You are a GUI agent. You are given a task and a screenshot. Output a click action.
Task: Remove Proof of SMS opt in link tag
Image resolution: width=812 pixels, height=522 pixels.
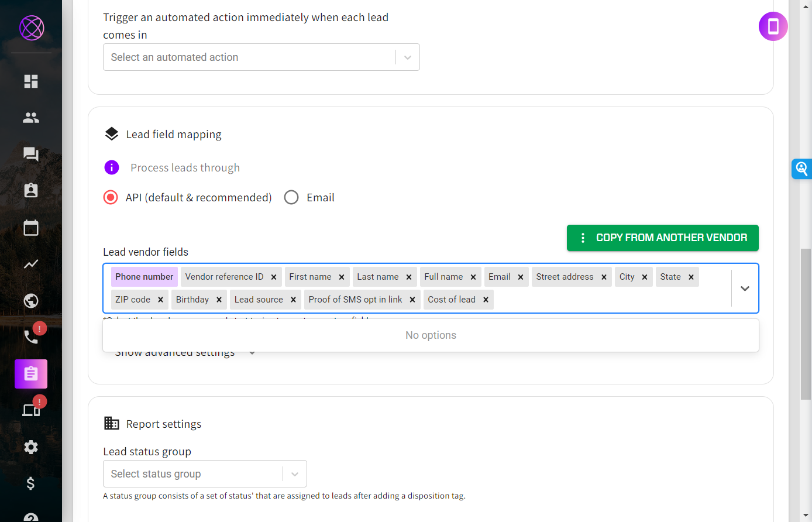coord(412,300)
